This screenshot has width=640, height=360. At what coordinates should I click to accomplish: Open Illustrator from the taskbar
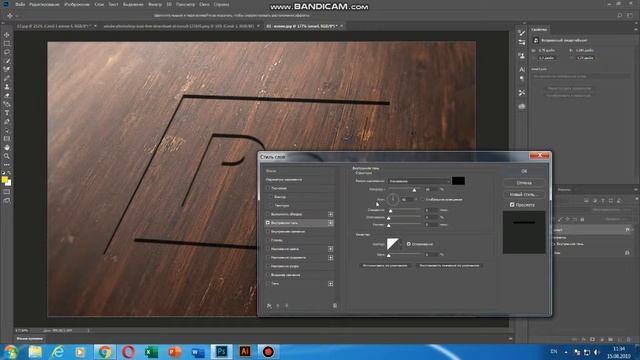[245, 351]
